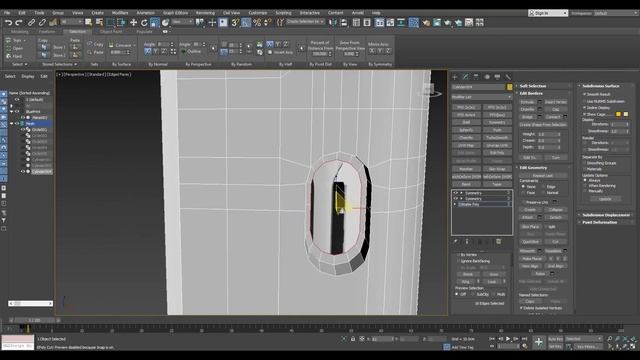640x360 pixels.
Task: Play the animation
Action: pyautogui.click(x=508, y=339)
